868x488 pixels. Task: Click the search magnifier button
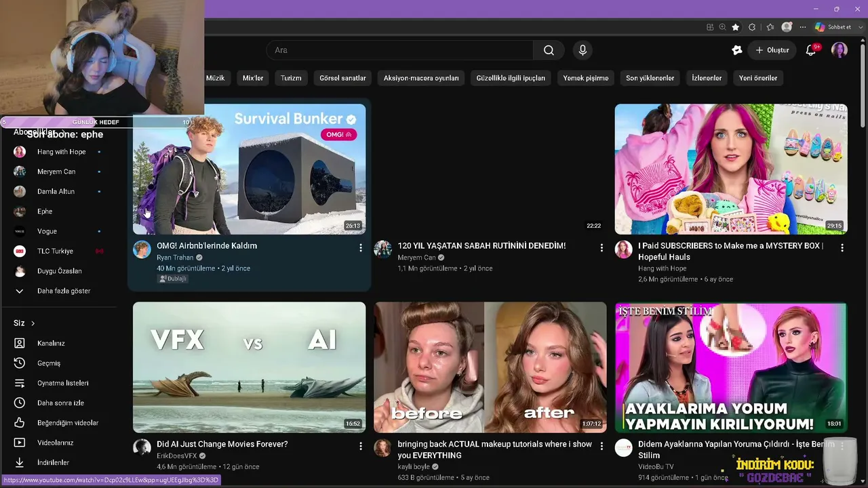tap(549, 50)
